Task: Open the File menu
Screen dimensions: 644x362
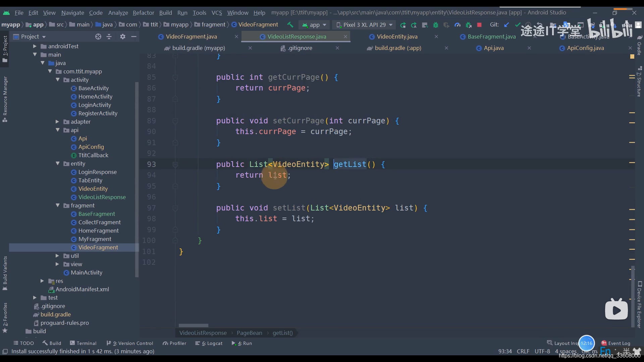Action: click(19, 13)
